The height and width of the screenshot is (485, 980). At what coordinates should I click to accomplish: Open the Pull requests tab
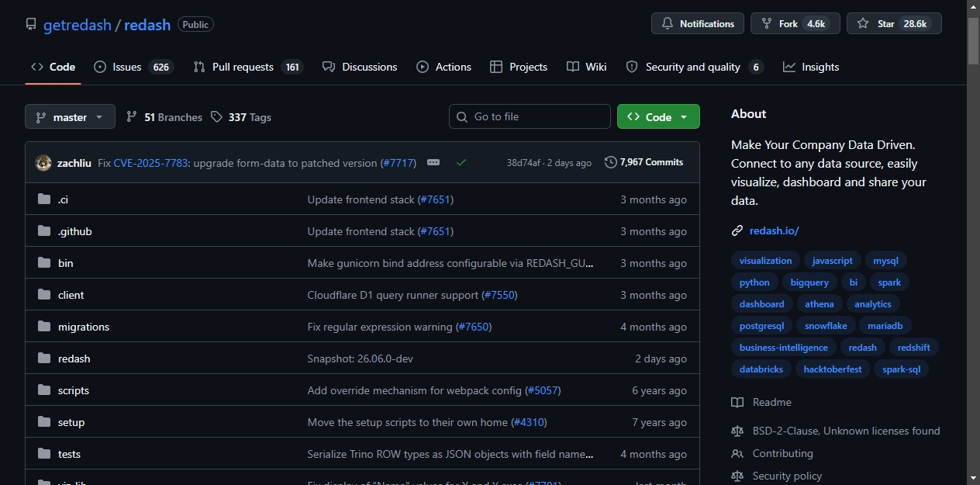click(x=248, y=67)
